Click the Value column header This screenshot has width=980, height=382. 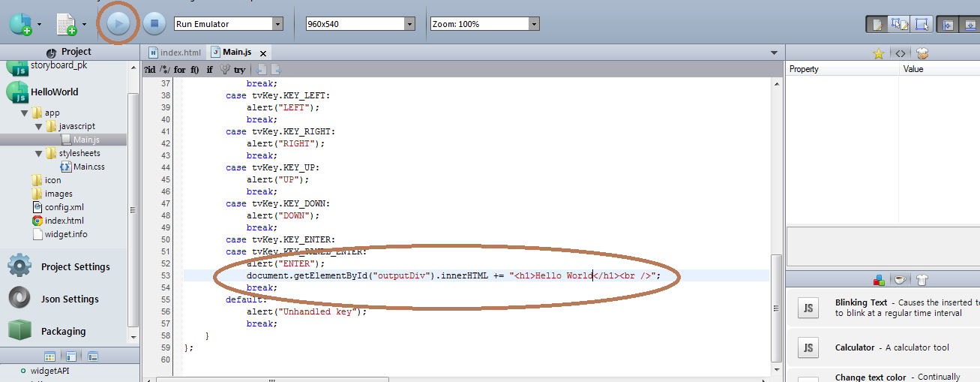[940, 69]
